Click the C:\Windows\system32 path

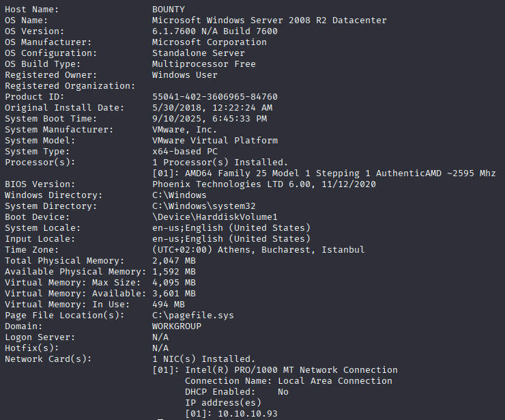pyautogui.click(x=204, y=206)
